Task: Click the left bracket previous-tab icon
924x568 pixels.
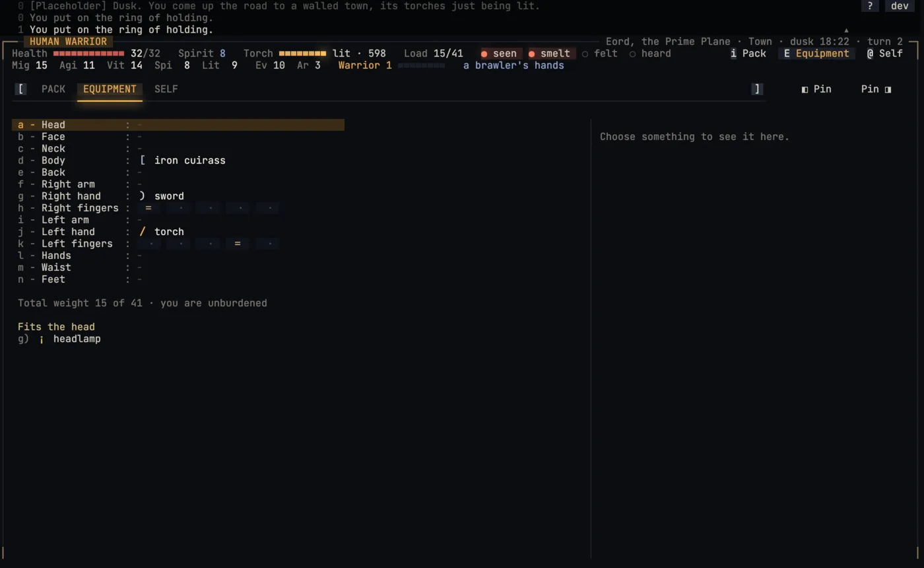Action: coord(21,89)
